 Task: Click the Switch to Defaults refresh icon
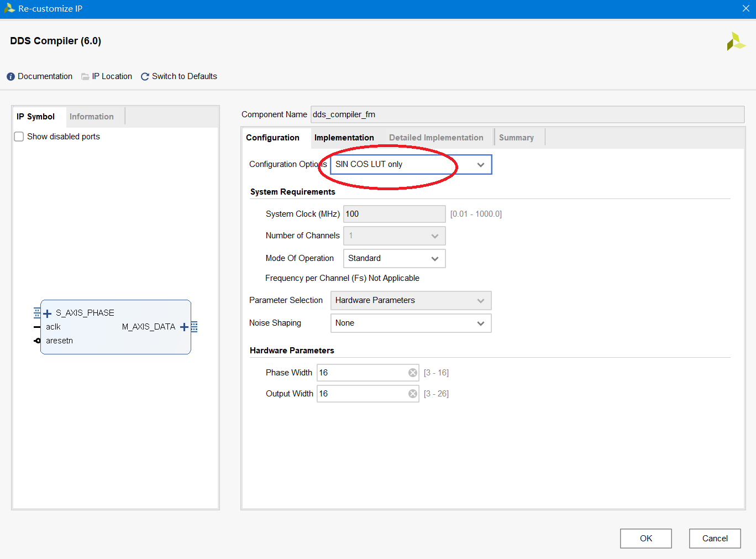(x=145, y=77)
